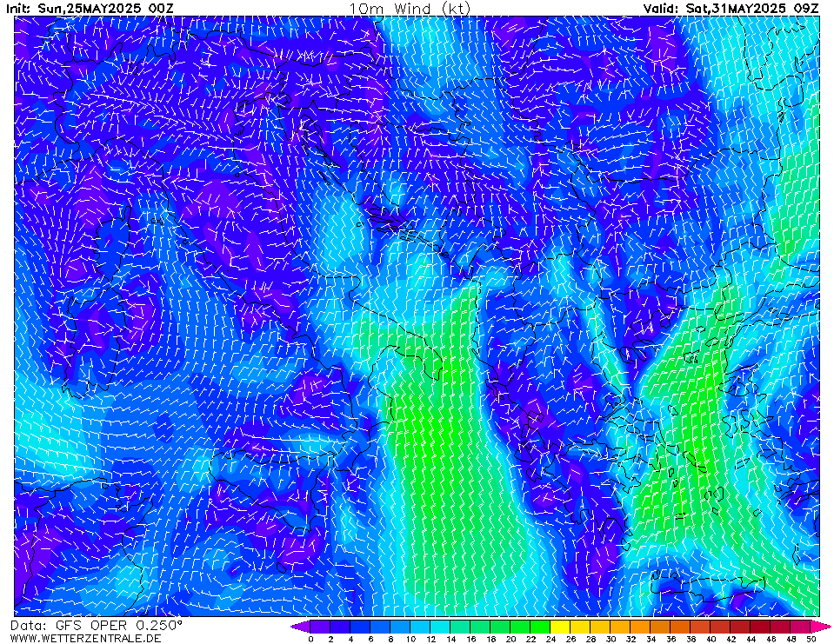Select the teal-green 14–16 kt legend swatch
This screenshot has height=644, width=834.
461,627
